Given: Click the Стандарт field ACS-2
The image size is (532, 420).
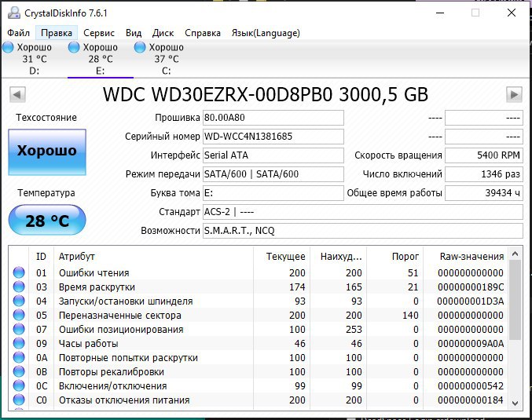Looking at the screenshot, I should [x=363, y=212].
